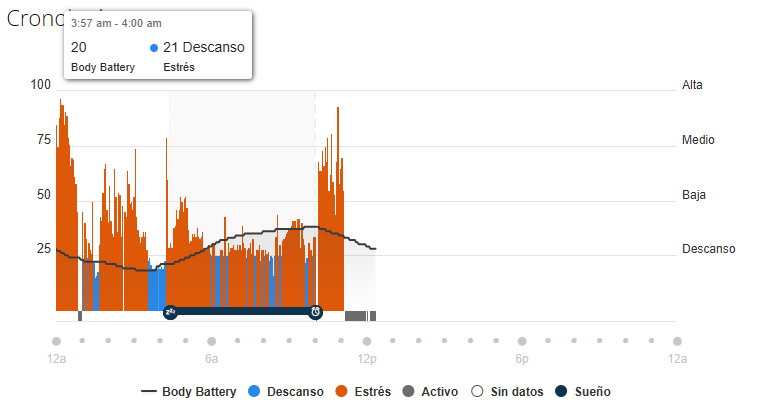This screenshot has width=764, height=420.
Task: Select the 12p marker on time axis
Action: tap(367, 341)
